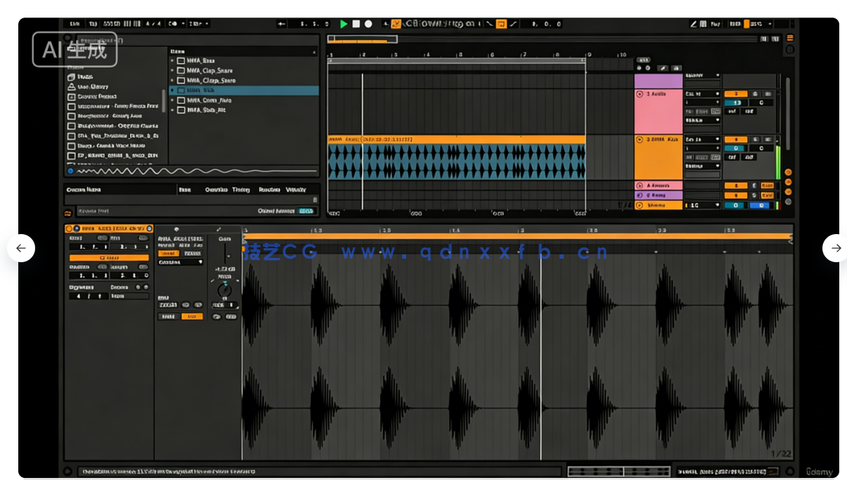Select the highlighted MWA_Kick browser entry
Viewport: 847px width, 504px height.
tap(204, 90)
